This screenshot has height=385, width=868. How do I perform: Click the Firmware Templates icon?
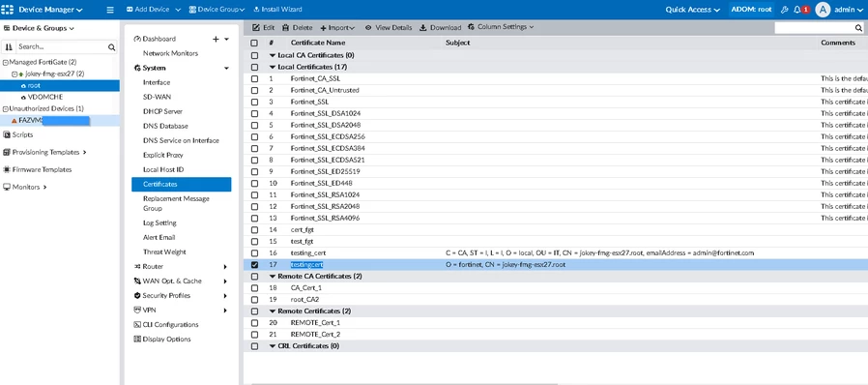pos(7,169)
